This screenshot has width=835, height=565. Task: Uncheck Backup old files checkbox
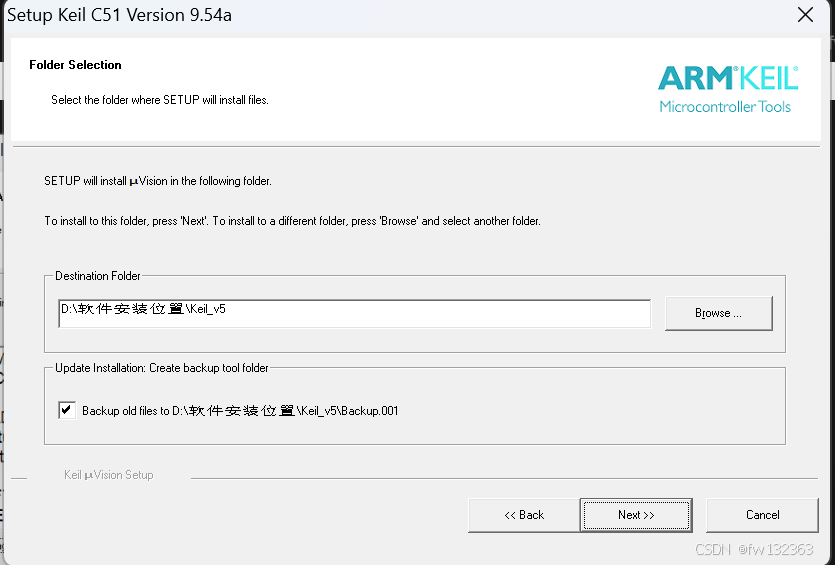click(x=67, y=410)
